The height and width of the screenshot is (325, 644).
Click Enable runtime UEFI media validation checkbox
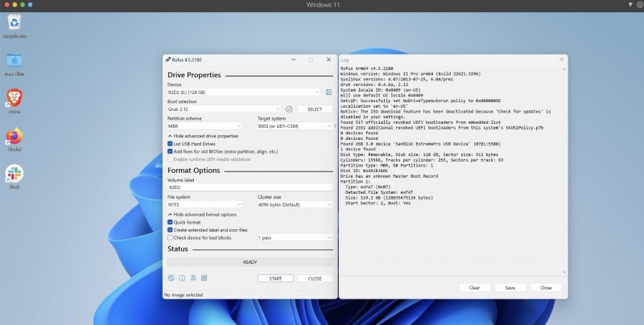pyautogui.click(x=170, y=159)
